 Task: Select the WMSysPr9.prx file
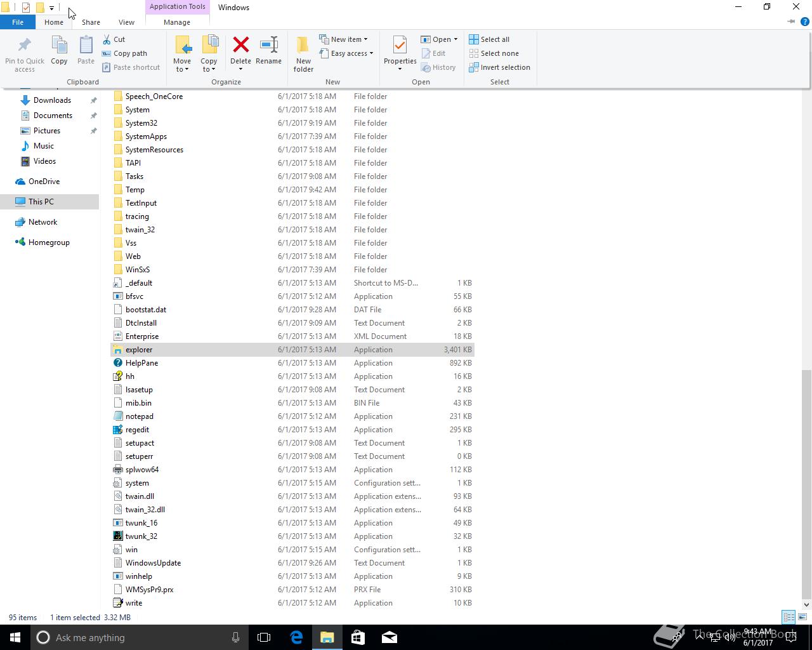pyautogui.click(x=292, y=590)
